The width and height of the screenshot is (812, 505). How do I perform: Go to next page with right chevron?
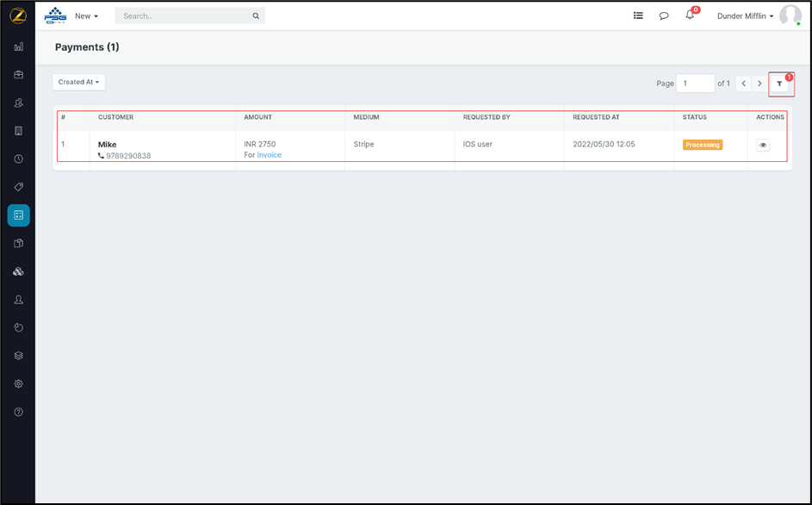point(759,84)
